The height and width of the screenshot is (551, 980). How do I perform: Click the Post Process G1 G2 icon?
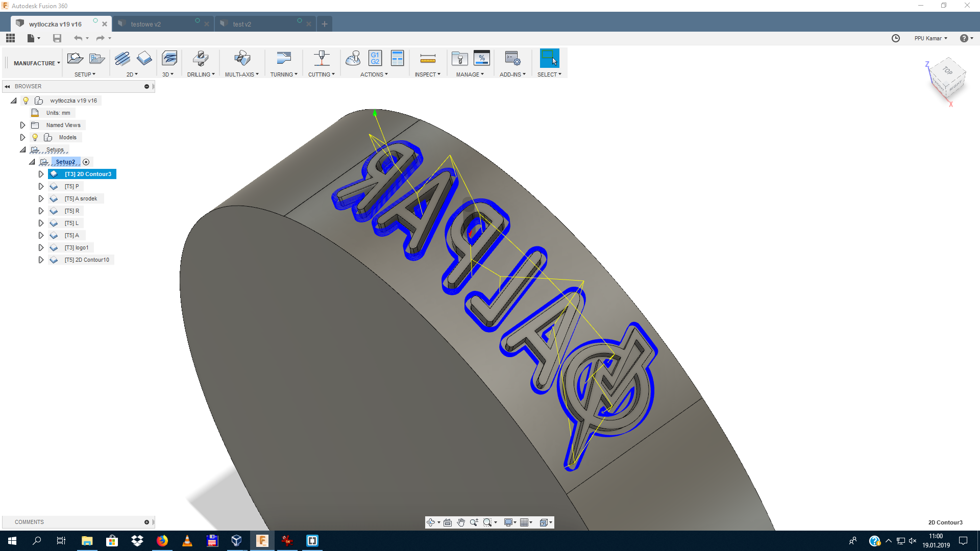point(375,59)
